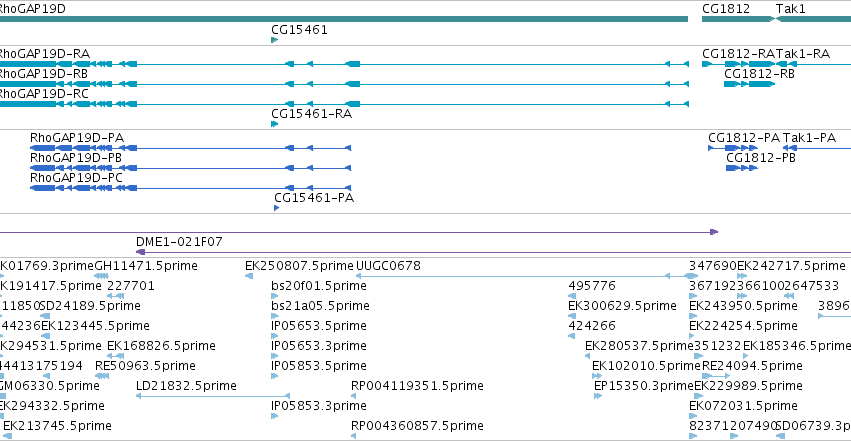The width and height of the screenshot is (851, 441).
Task: Click the RE50963.5prime label
Action: (145, 366)
